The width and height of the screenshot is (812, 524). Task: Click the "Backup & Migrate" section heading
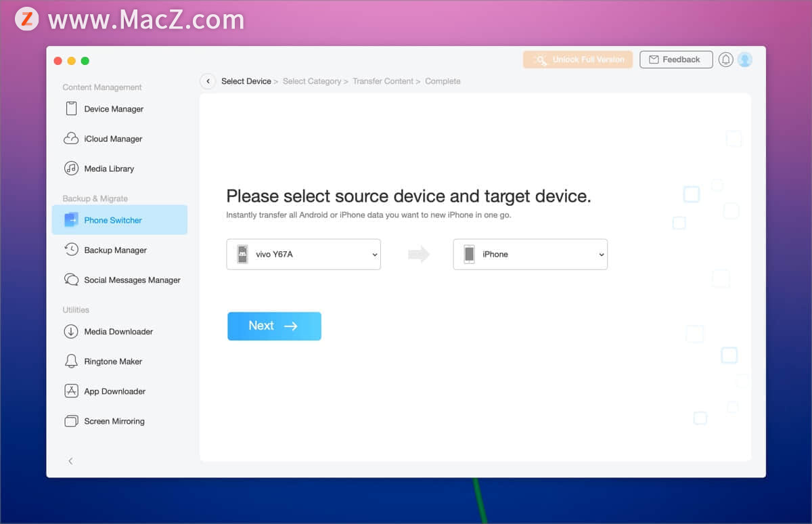pos(95,198)
